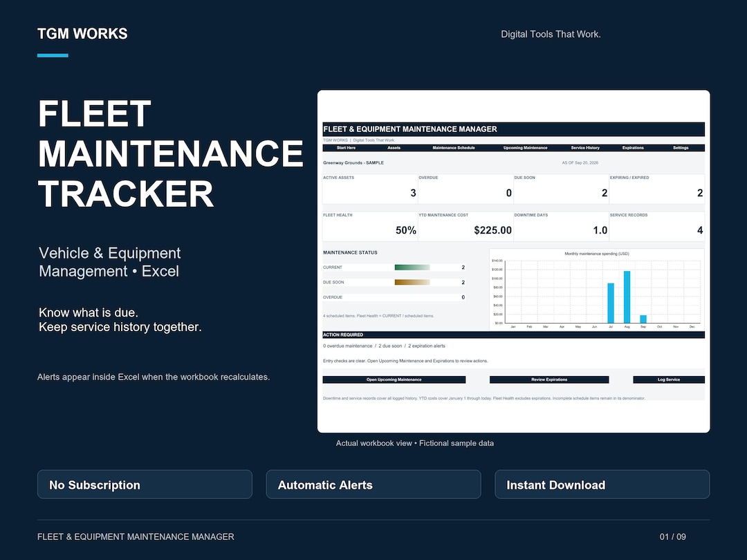The width and height of the screenshot is (747, 560).
Task: Click the Downtime Days value 1.0
Action: click(x=600, y=230)
